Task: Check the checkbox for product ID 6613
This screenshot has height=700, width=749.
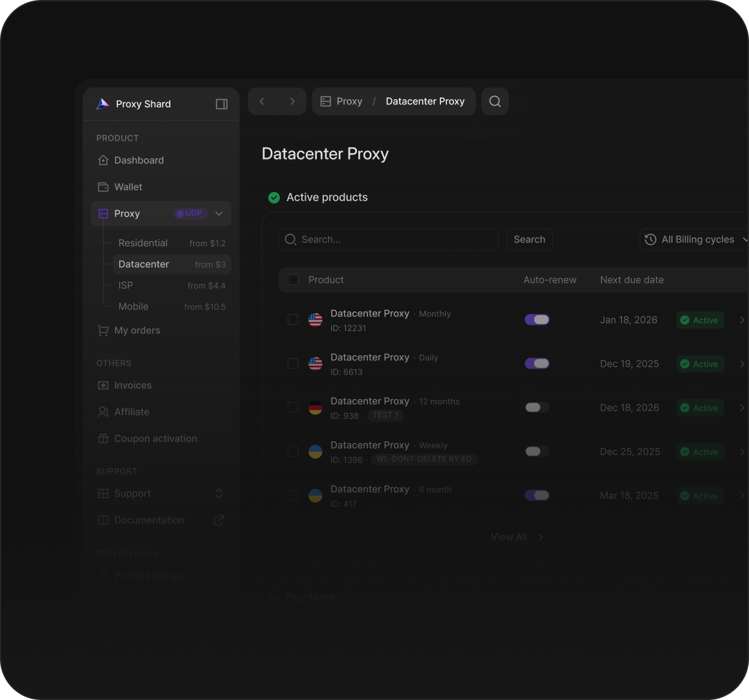Action: 292,364
